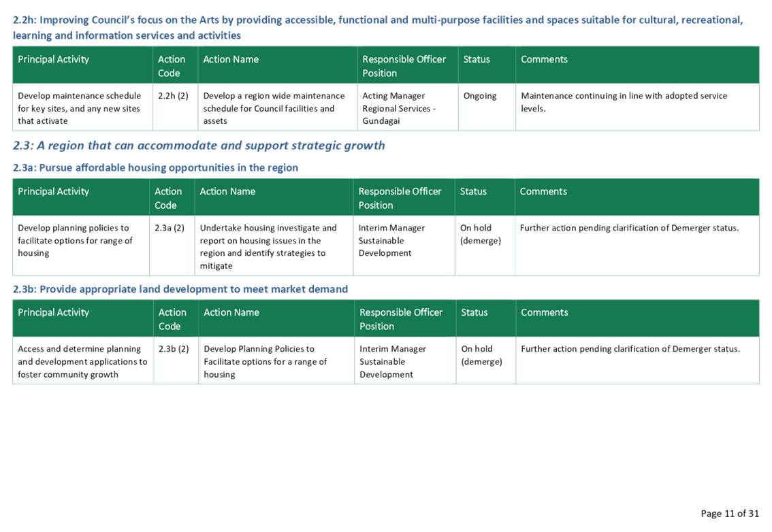Click the heading starting "2.2h: Improving Council's focus"
Viewport: 772px width, 532px height.
[x=378, y=28]
